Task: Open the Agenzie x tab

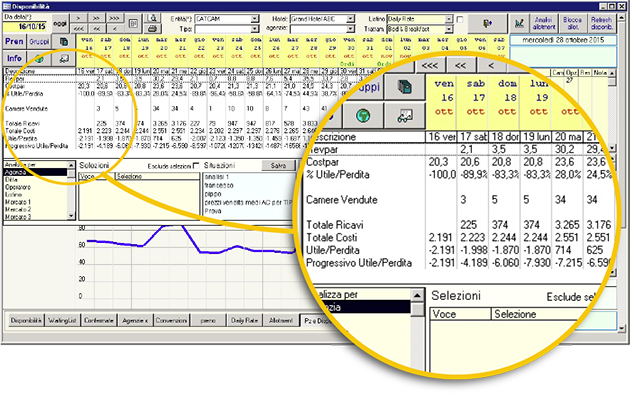Action: coord(135,321)
